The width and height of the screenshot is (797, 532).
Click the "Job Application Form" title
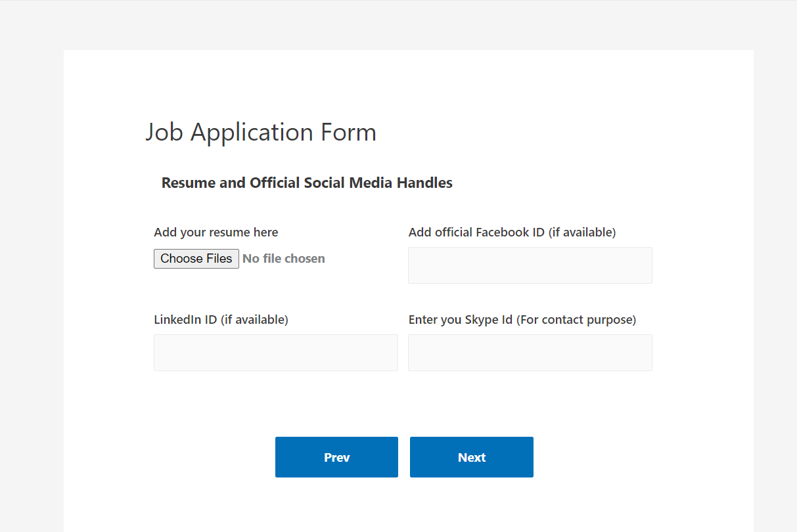261,132
